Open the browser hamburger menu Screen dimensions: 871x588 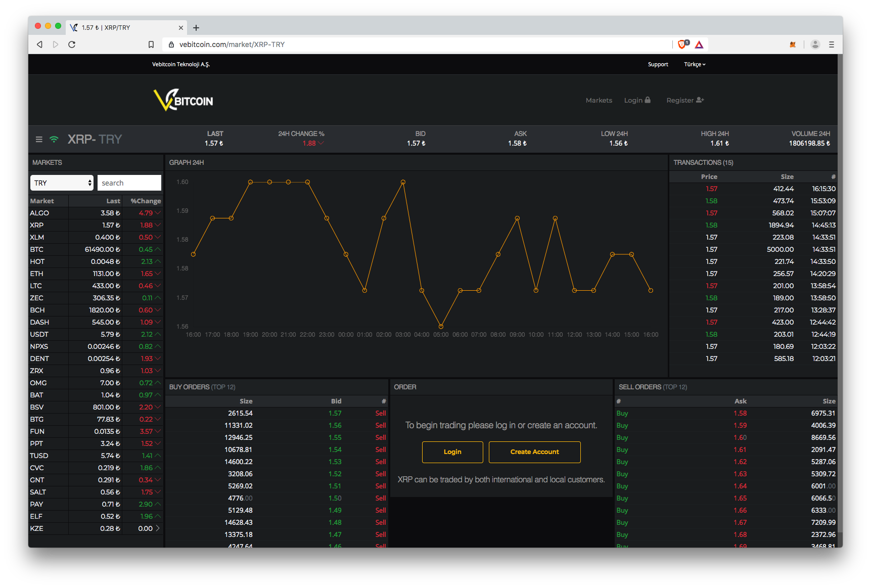[x=831, y=44]
